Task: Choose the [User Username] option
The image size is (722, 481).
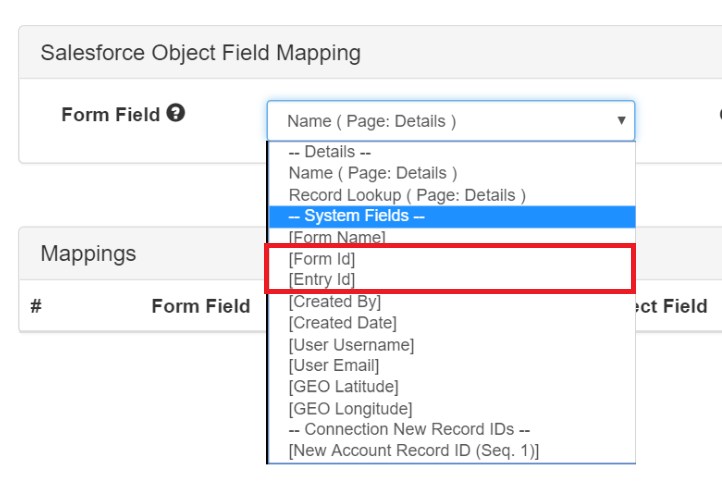Action: (x=451, y=344)
